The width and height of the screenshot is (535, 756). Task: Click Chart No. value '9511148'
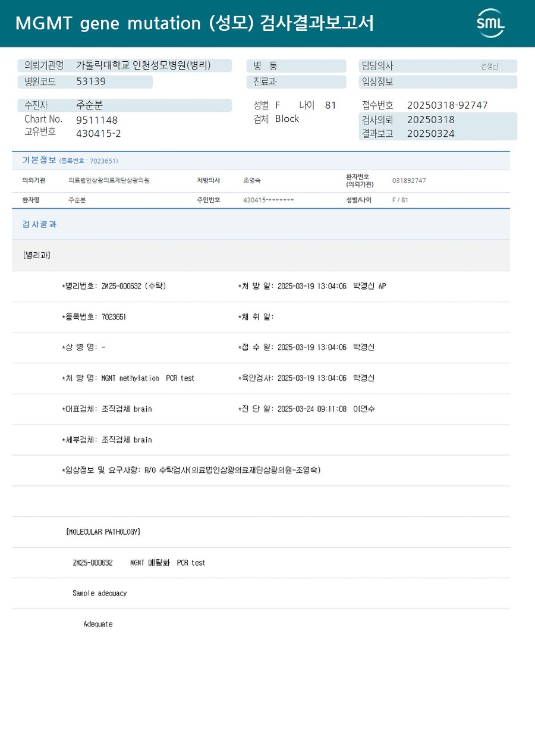[97, 120]
